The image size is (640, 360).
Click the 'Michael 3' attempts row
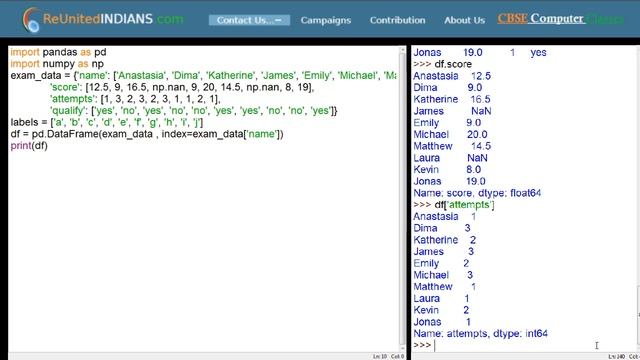443,275
